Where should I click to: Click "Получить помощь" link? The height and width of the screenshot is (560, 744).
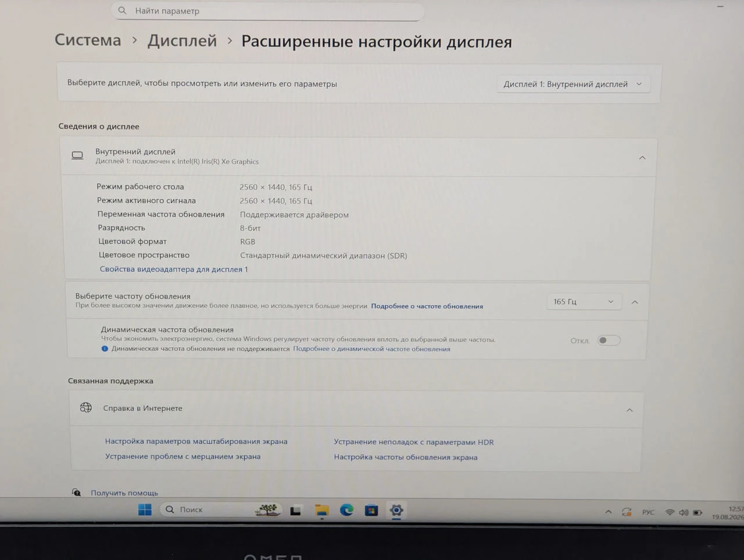(x=124, y=493)
